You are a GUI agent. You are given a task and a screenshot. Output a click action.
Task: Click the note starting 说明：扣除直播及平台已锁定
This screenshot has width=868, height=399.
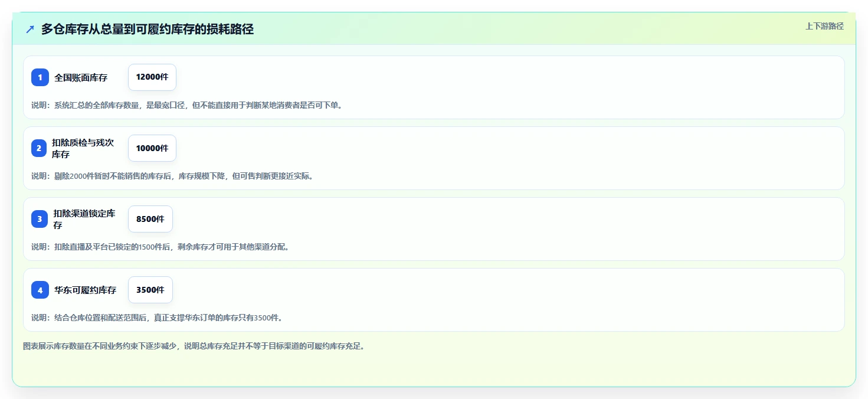(x=160, y=247)
